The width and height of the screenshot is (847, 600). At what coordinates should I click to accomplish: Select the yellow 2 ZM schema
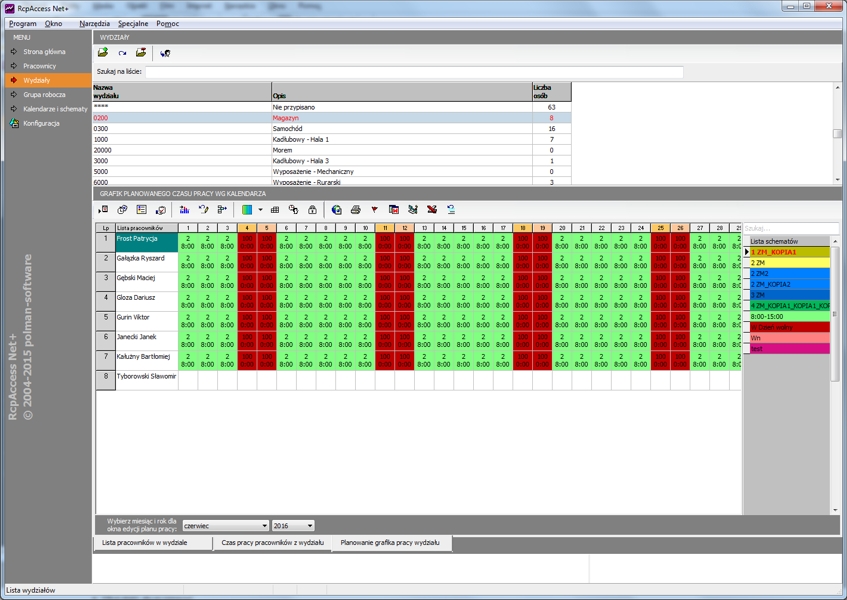[x=787, y=263]
